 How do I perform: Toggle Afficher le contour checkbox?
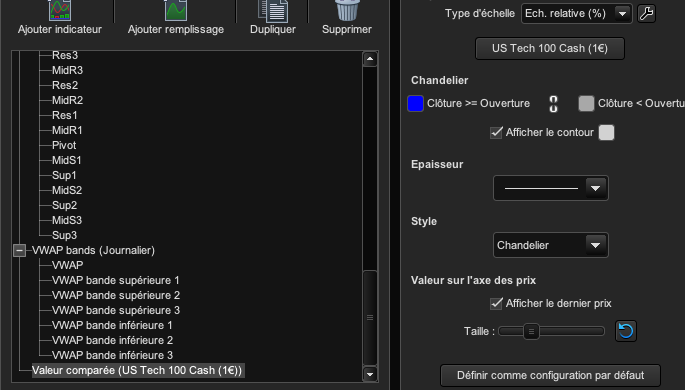pos(496,133)
